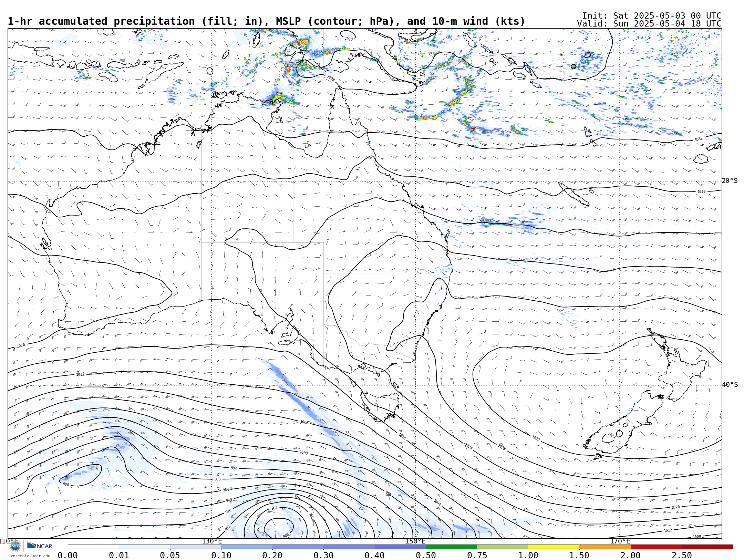Click the Init: Sat 2025-05-03 00 UTC text
Screen dimensions: 744x560
click(x=652, y=16)
